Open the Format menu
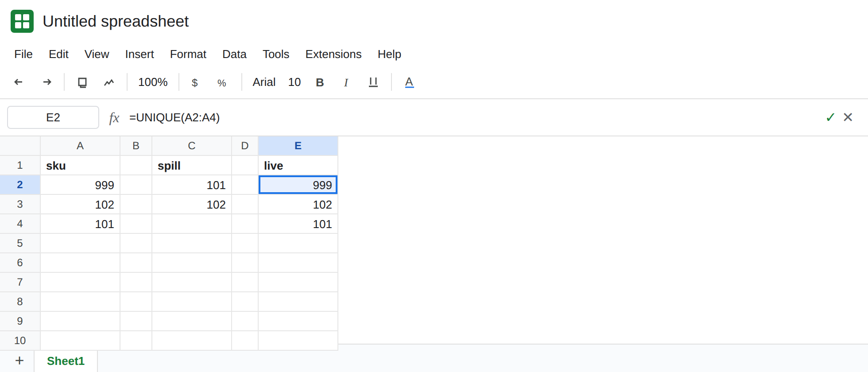The image size is (868, 372). (188, 54)
